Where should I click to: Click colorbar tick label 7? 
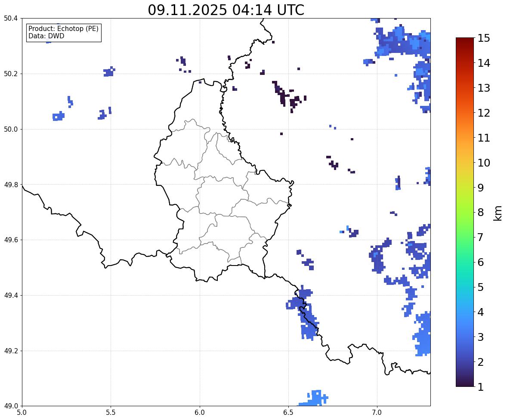[480, 237]
